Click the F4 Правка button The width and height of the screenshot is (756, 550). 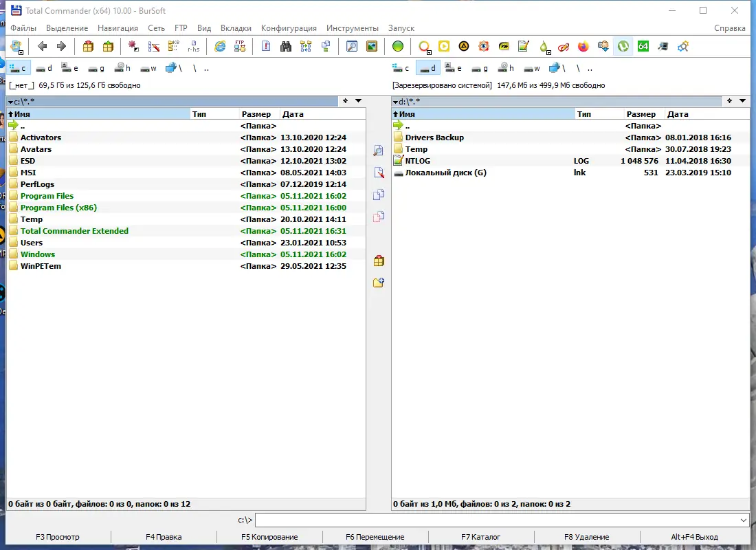coord(164,537)
